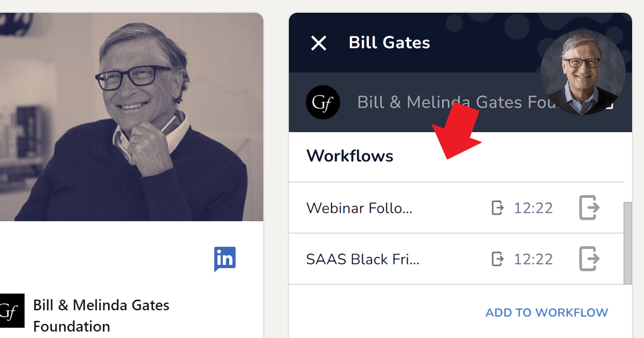The width and height of the screenshot is (644, 338).
Task: Click ADD TO WORKFLOW
Action: pos(546,312)
